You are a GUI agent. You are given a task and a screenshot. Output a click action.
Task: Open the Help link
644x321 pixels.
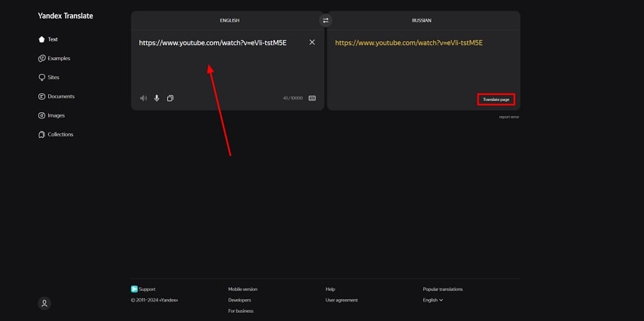click(x=330, y=289)
